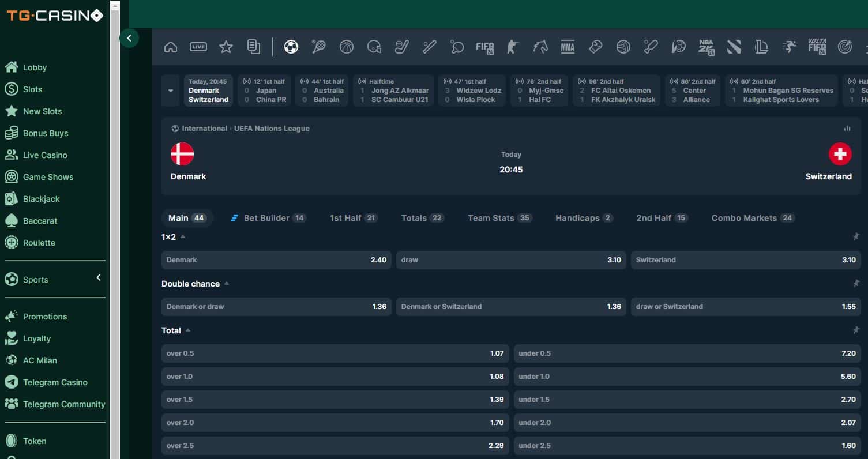Bet on Denmark at 2.40
Image resolution: width=868 pixels, height=459 pixels.
(276, 260)
